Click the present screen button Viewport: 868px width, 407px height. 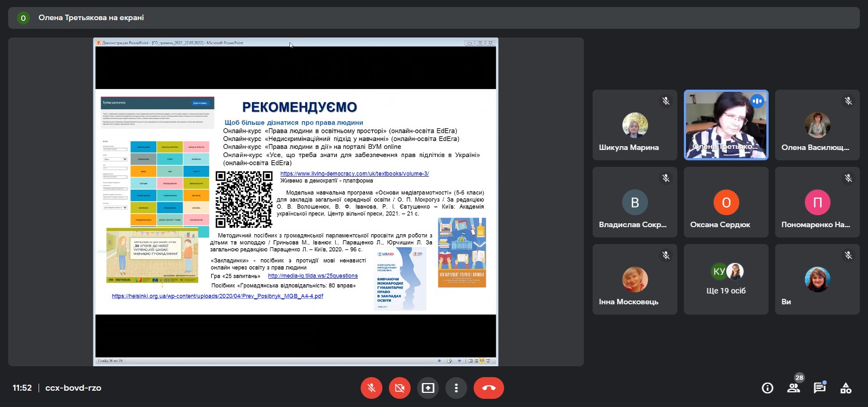[428, 388]
